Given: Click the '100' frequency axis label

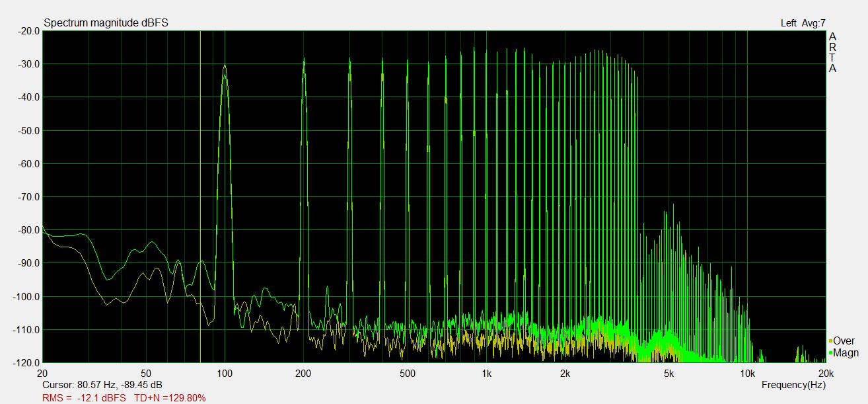Looking at the screenshot, I should click(225, 373).
